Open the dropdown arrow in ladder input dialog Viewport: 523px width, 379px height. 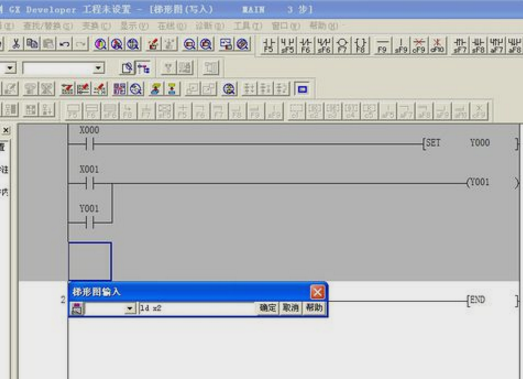pos(130,308)
